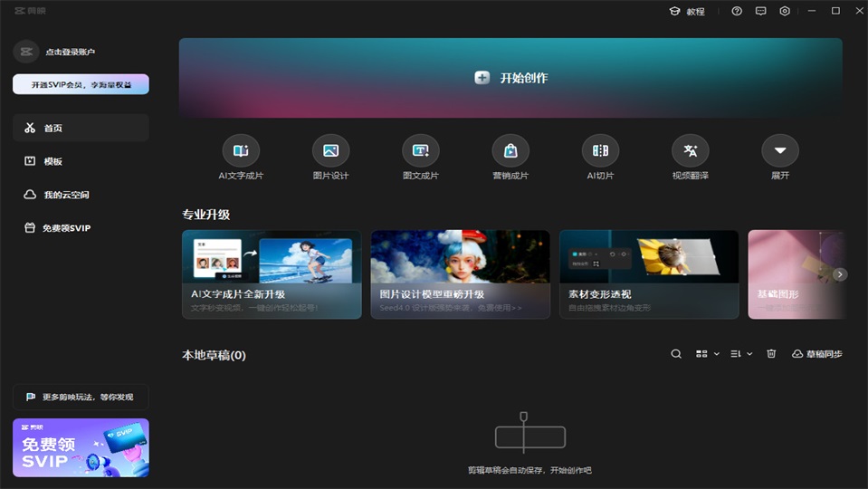The image size is (868, 489).
Task: Open 图片设计模型重磅升级 card
Action: tap(461, 274)
